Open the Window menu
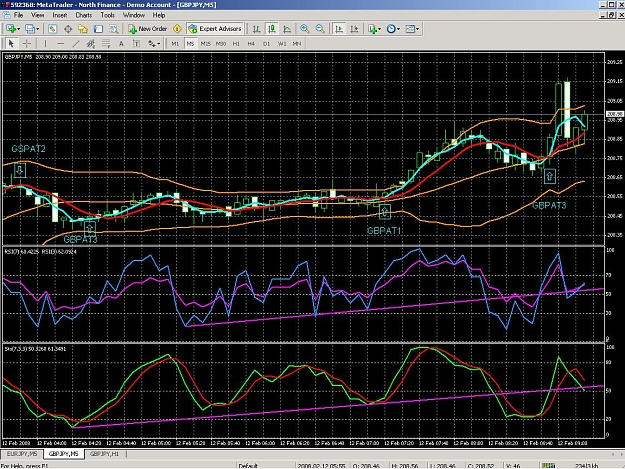625x469 pixels. [134, 15]
